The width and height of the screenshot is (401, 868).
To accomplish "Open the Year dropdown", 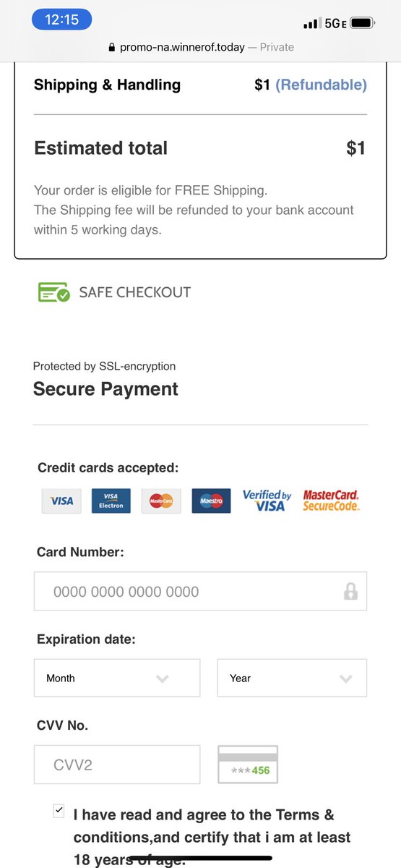I will (x=292, y=678).
